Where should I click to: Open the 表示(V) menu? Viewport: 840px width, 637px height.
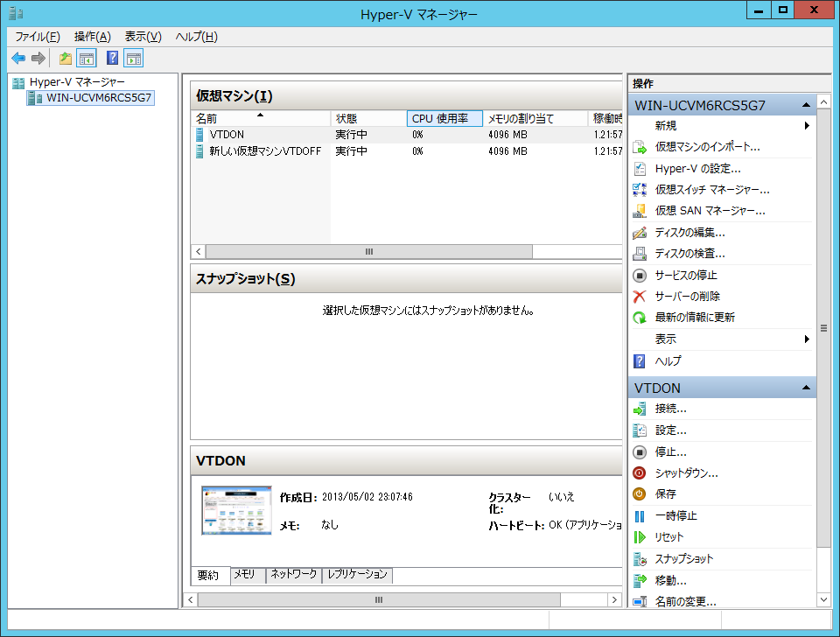click(143, 37)
